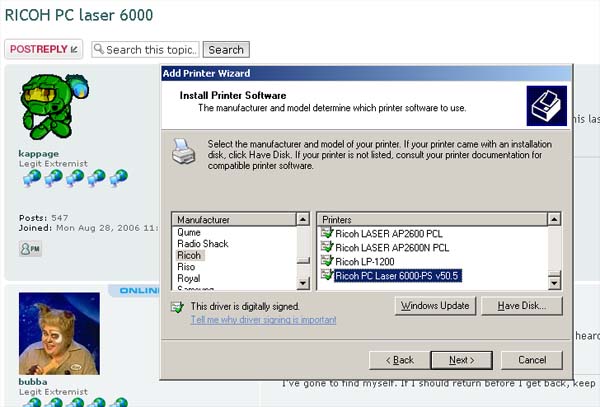
Task: Choose Ricoh LASER AP2600 PCL printer
Action: point(389,234)
